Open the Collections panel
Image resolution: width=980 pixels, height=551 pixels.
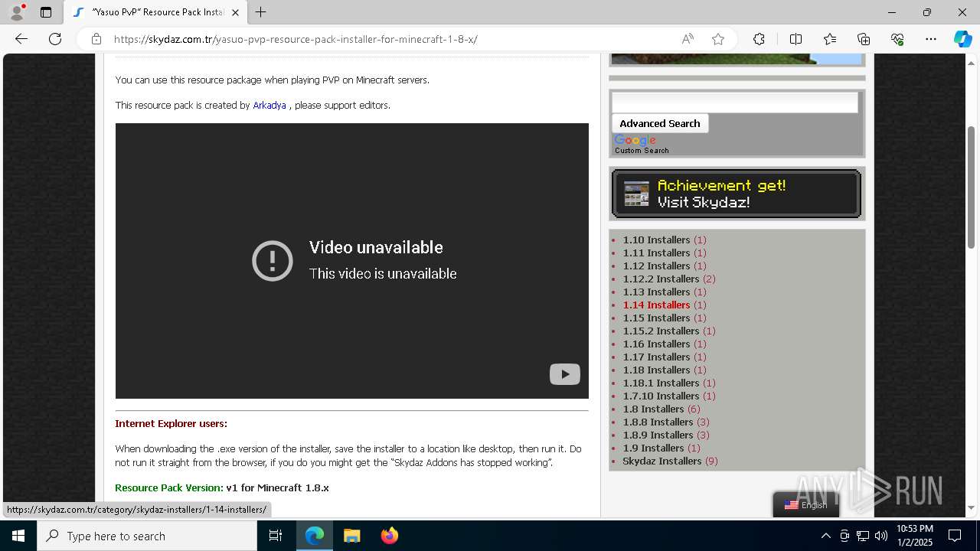(x=864, y=39)
